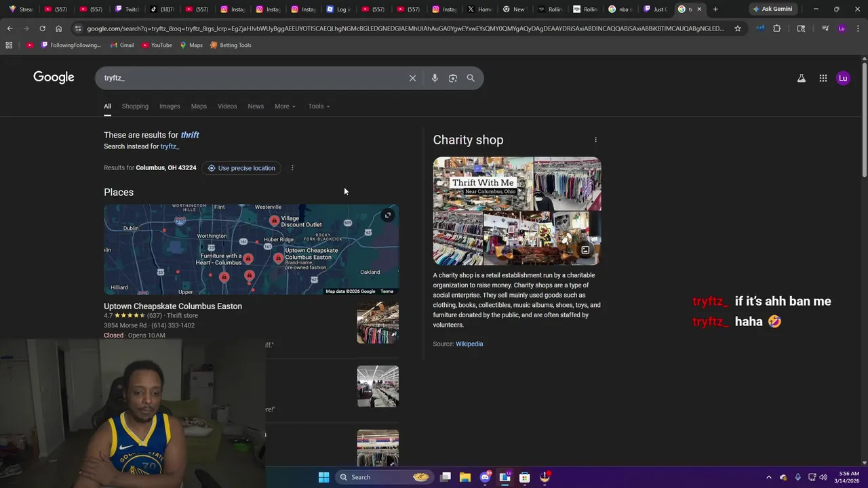Start voice search with microphone icon

(x=435, y=78)
